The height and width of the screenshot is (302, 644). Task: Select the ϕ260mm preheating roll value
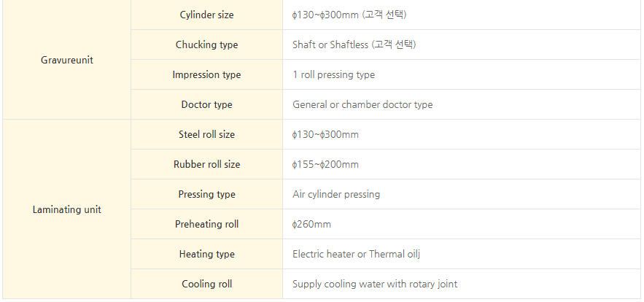311,225
